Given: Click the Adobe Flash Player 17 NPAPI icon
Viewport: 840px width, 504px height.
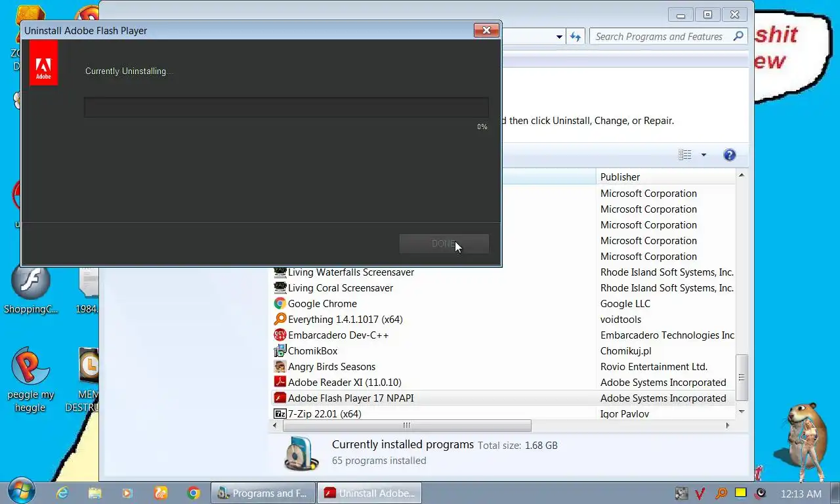Looking at the screenshot, I should (280, 398).
